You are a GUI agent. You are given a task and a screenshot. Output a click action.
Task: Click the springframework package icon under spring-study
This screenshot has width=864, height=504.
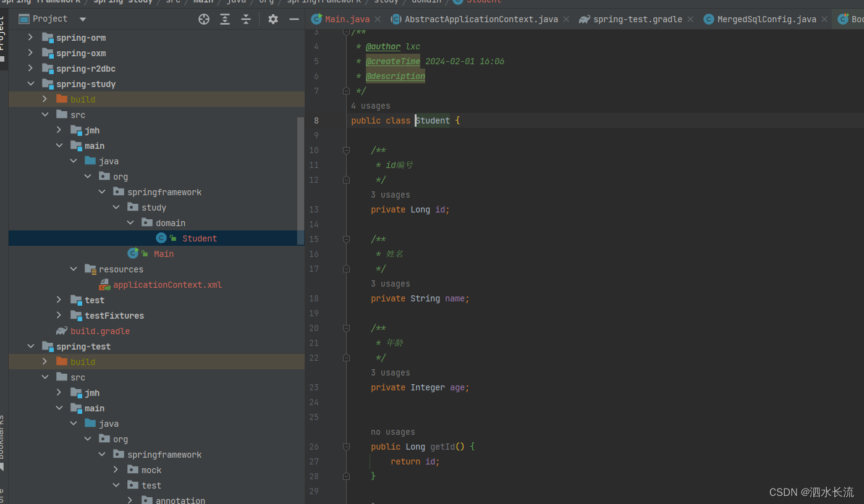tap(119, 192)
